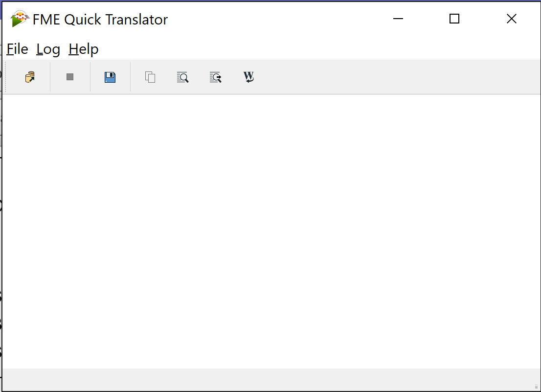The image size is (541, 392).
Task: Click the resize grip in the bottom-right corner
Action: click(x=536, y=387)
